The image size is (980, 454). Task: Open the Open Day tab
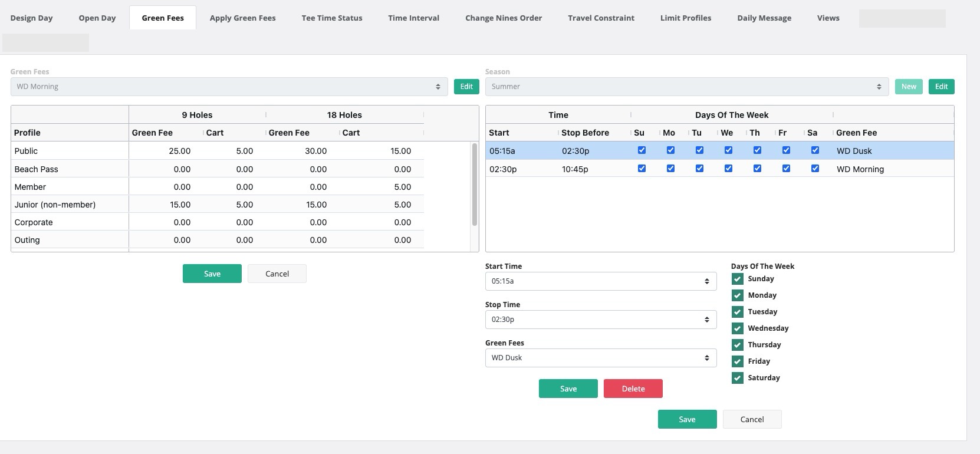(x=97, y=18)
